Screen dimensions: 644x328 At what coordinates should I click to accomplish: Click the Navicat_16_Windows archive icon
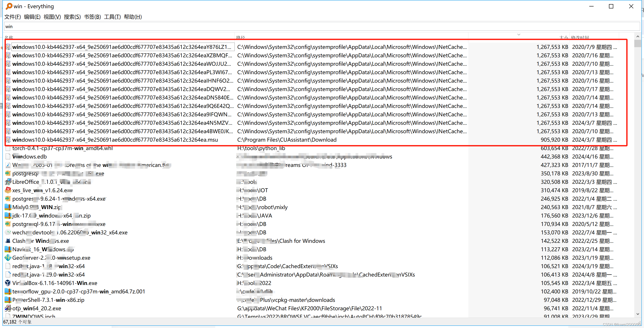[8, 249]
